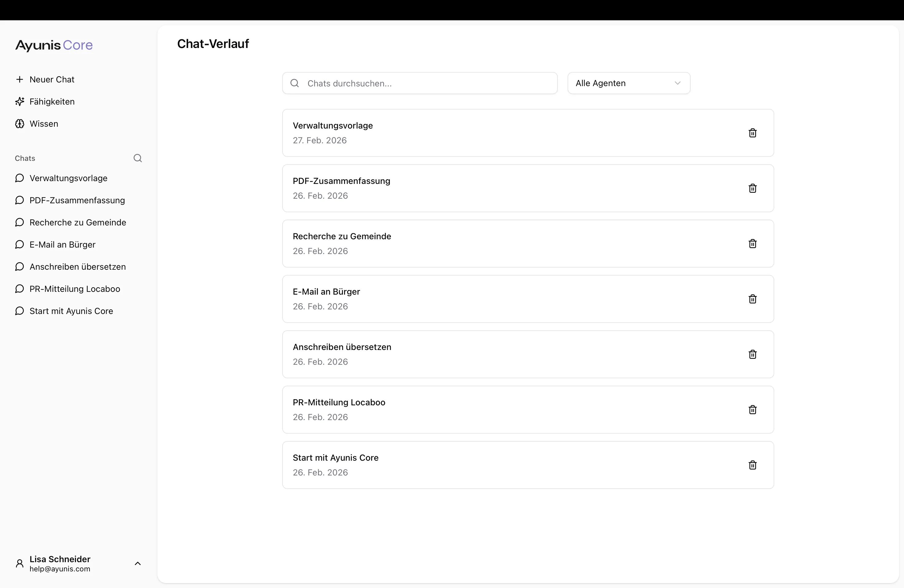Click the search icon in the Chats sidebar header
Image resolution: width=904 pixels, height=588 pixels.
(137, 158)
